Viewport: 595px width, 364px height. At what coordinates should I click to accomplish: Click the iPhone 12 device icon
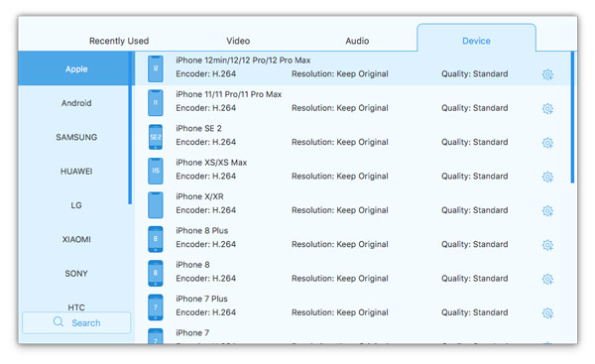(x=156, y=68)
